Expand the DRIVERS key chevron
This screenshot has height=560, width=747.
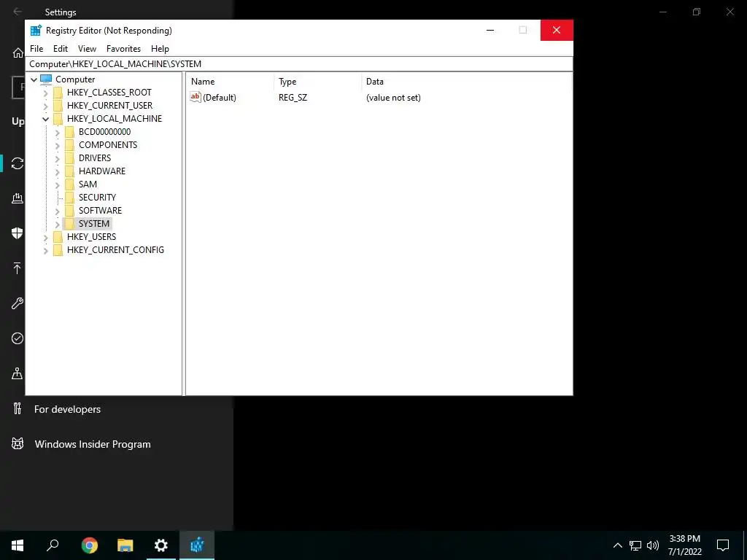coord(57,158)
